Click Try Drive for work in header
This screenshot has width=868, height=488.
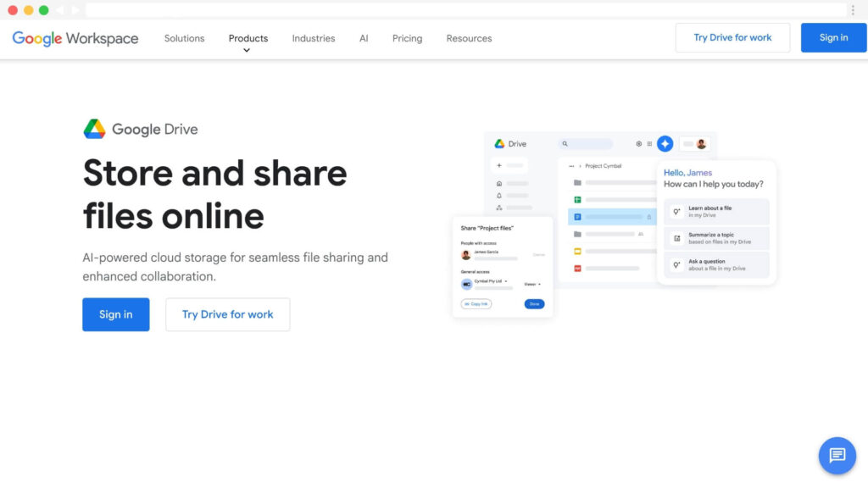[732, 37]
